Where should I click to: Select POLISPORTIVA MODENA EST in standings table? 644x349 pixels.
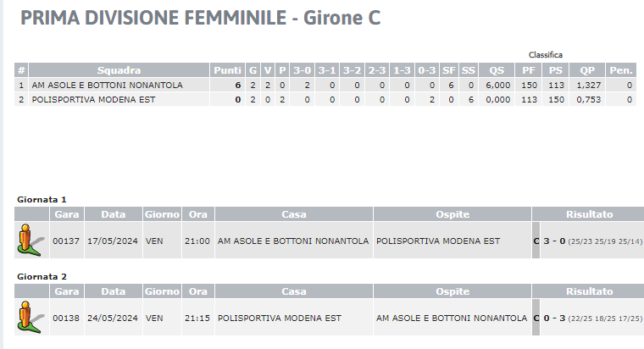click(94, 99)
